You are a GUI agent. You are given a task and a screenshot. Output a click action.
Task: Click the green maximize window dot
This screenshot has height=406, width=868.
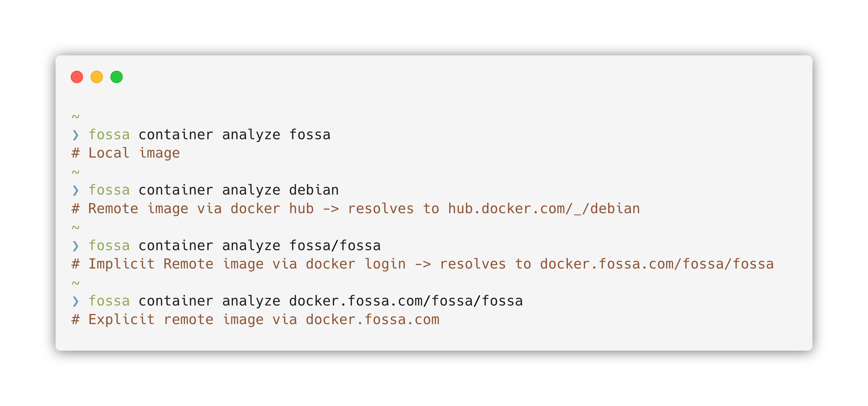pos(117,77)
